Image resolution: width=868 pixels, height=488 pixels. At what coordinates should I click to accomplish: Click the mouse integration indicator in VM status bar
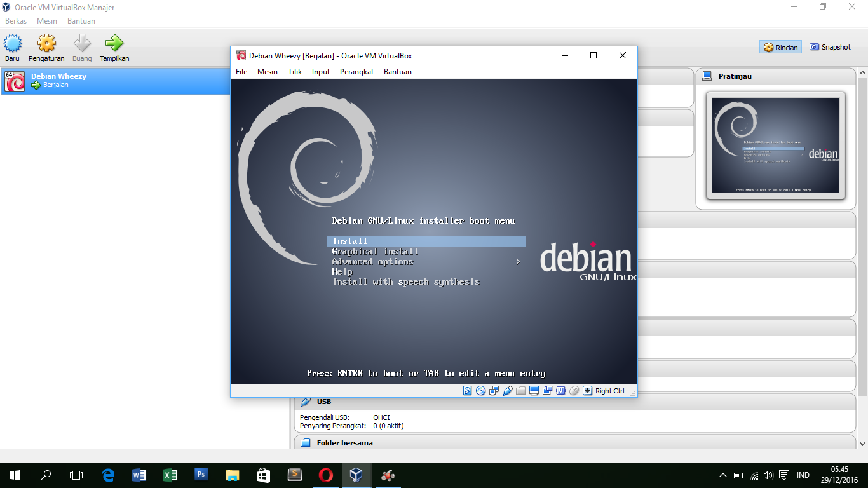click(574, 391)
